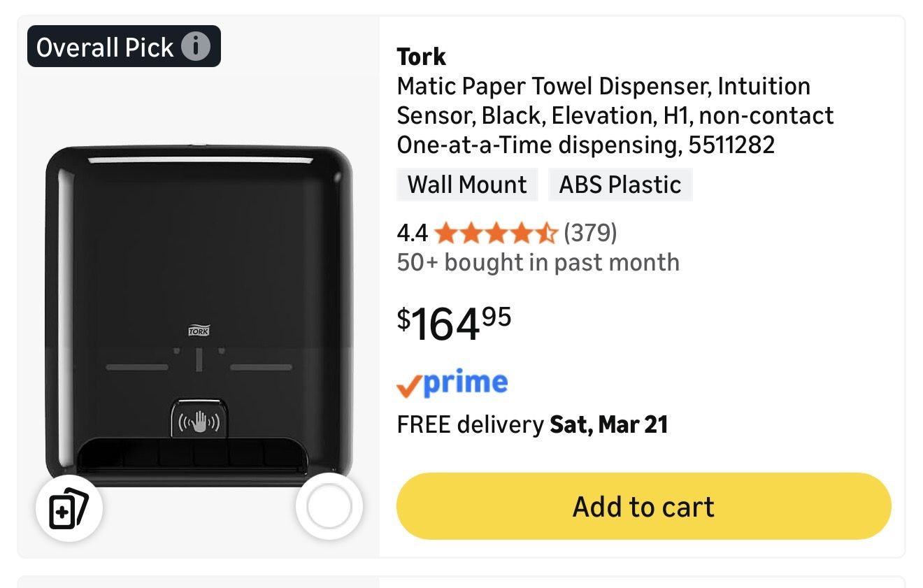The width and height of the screenshot is (923, 588).
Task: Click the 50+ bought in past month text
Action: pos(538,263)
